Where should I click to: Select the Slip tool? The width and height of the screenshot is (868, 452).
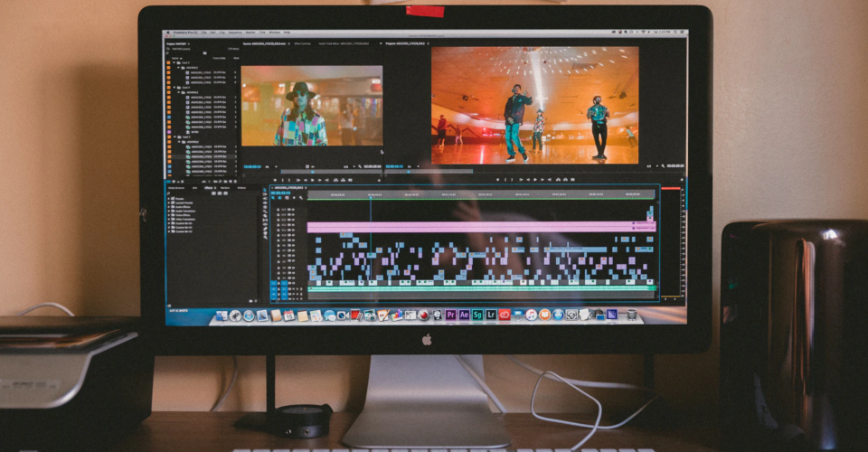265,220
